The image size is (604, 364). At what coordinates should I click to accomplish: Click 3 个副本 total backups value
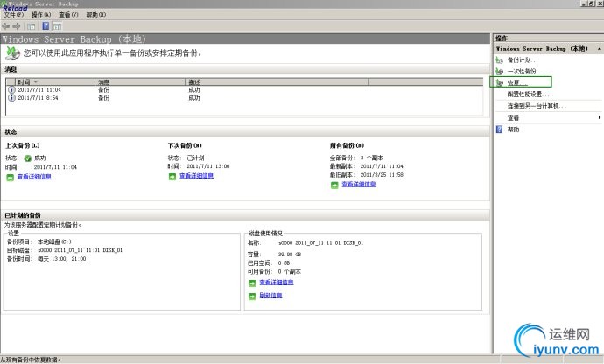(372, 157)
